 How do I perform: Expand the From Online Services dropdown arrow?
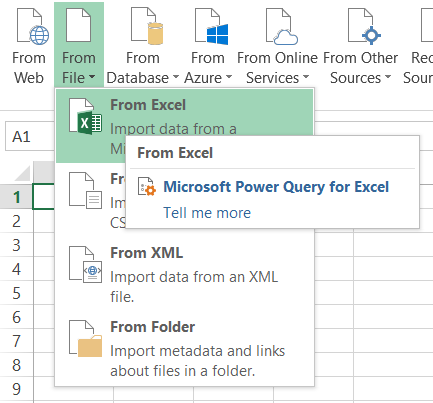(x=306, y=77)
